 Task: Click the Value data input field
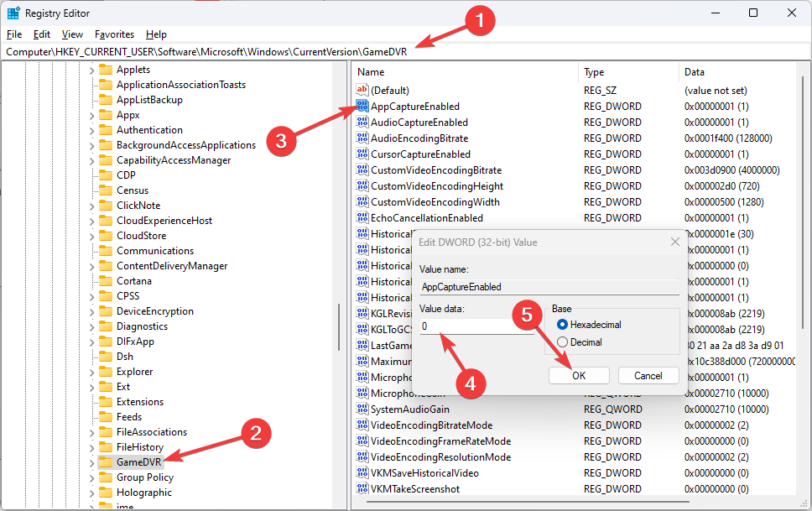(x=476, y=326)
